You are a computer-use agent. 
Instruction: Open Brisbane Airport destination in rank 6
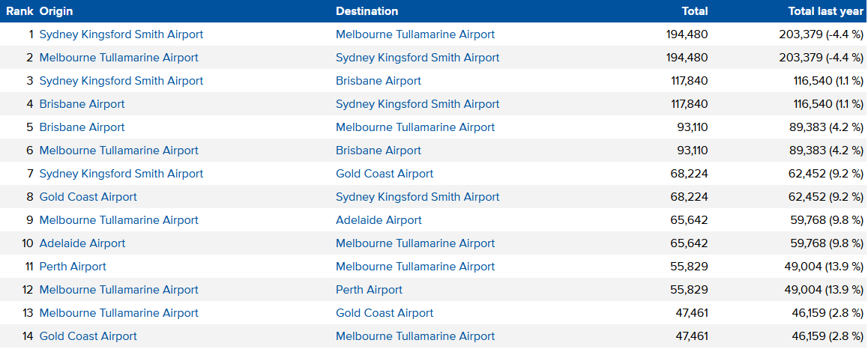378,151
